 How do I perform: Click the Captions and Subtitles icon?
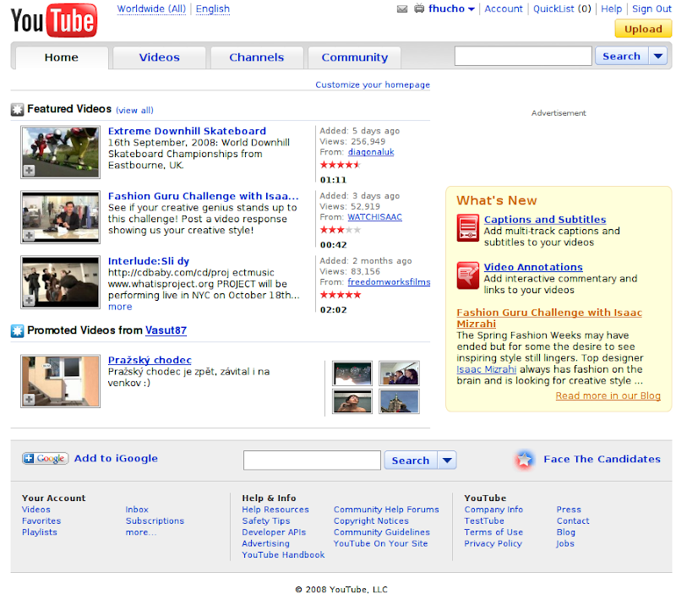click(x=468, y=227)
